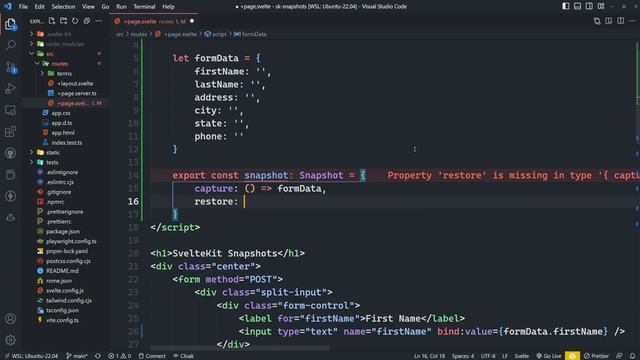Open app.css in the file tree
The height and width of the screenshot is (360, 640).
coord(61,113)
